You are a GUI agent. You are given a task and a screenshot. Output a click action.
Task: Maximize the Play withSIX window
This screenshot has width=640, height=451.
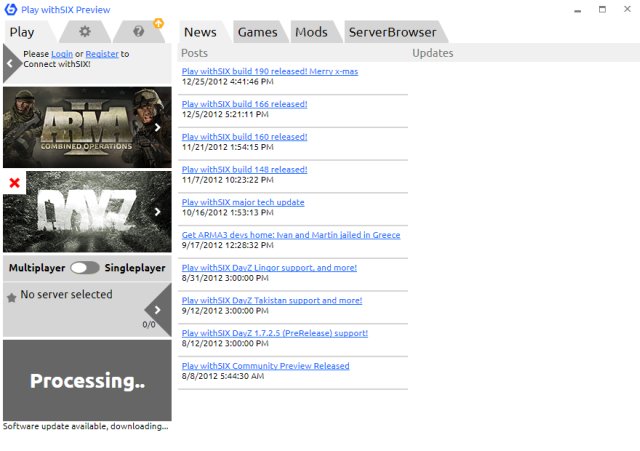pyautogui.click(x=602, y=9)
